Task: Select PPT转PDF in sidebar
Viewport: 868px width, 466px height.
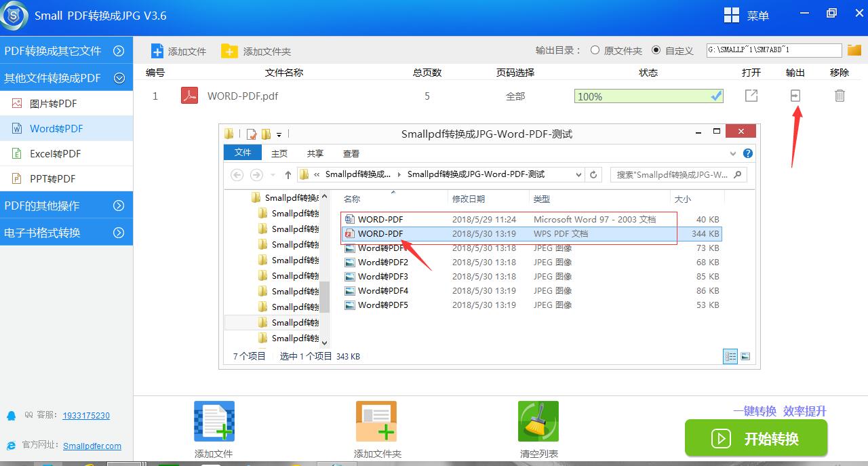Action: point(66,179)
